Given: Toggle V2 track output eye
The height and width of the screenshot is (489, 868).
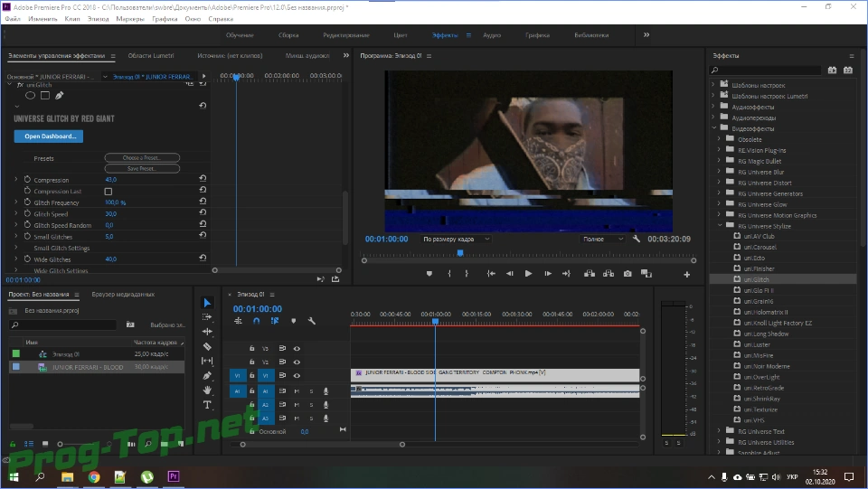Looking at the screenshot, I should 297,362.
